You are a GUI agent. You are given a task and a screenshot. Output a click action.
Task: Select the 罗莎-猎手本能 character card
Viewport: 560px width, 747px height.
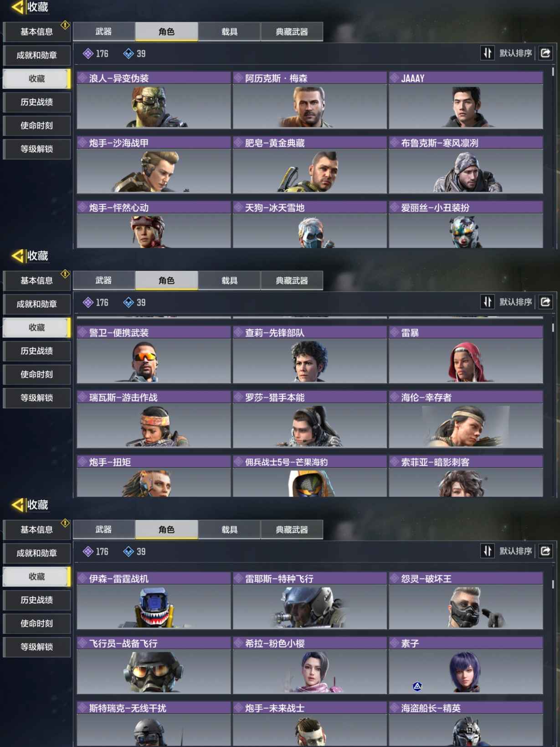[x=309, y=420]
